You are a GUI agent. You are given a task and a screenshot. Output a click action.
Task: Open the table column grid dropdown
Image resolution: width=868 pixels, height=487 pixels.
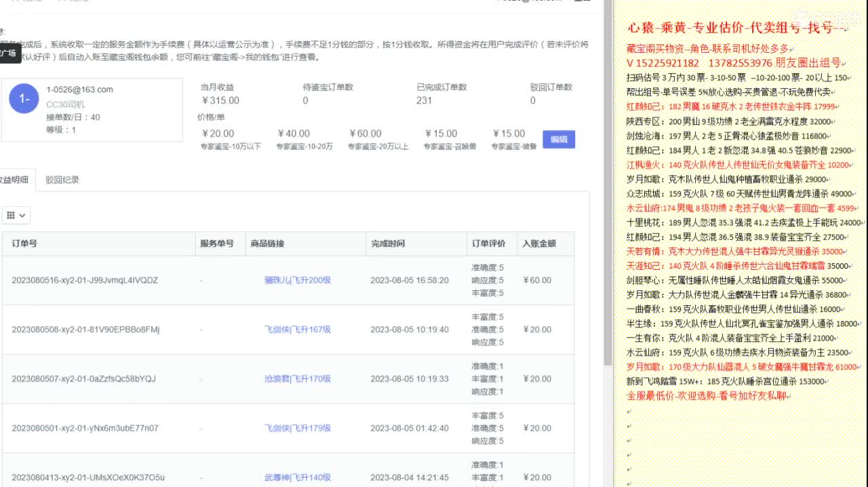tap(16, 215)
